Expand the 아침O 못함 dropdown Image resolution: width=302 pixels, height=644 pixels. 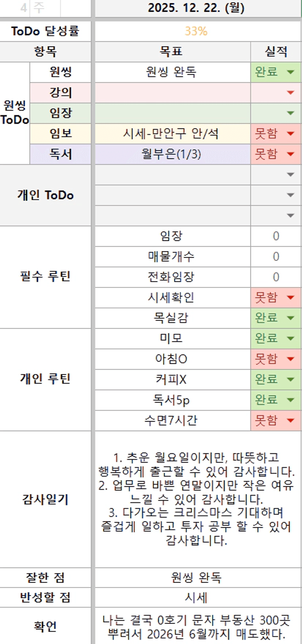(291, 359)
